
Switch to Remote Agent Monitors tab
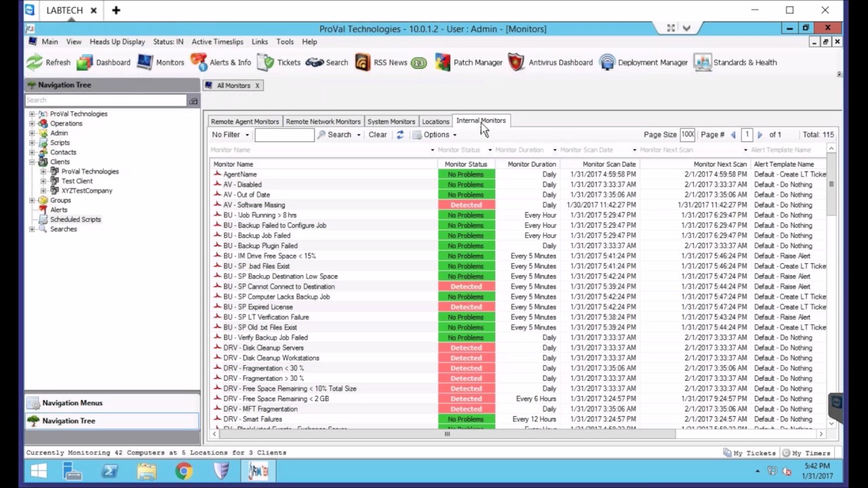[245, 121]
